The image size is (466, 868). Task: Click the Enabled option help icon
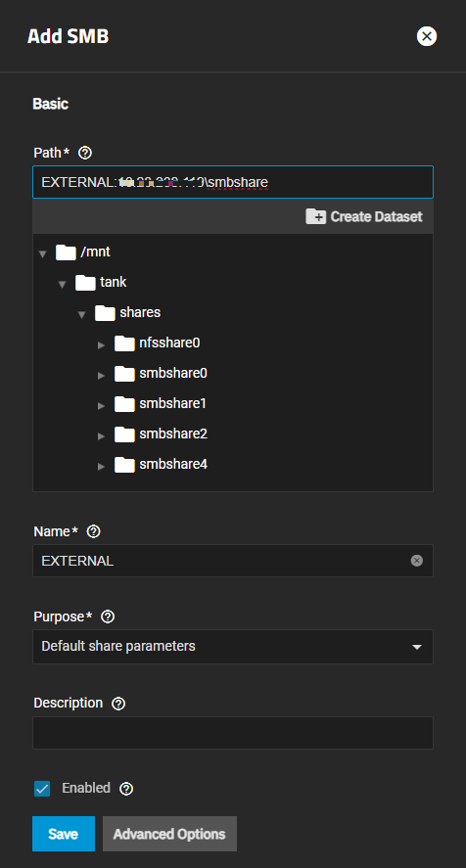click(x=126, y=789)
